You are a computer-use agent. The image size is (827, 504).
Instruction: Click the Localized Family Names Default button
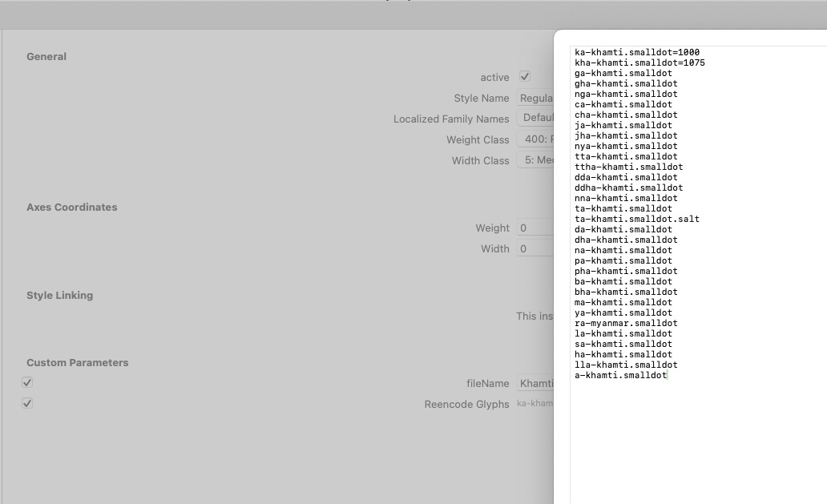[x=535, y=119]
